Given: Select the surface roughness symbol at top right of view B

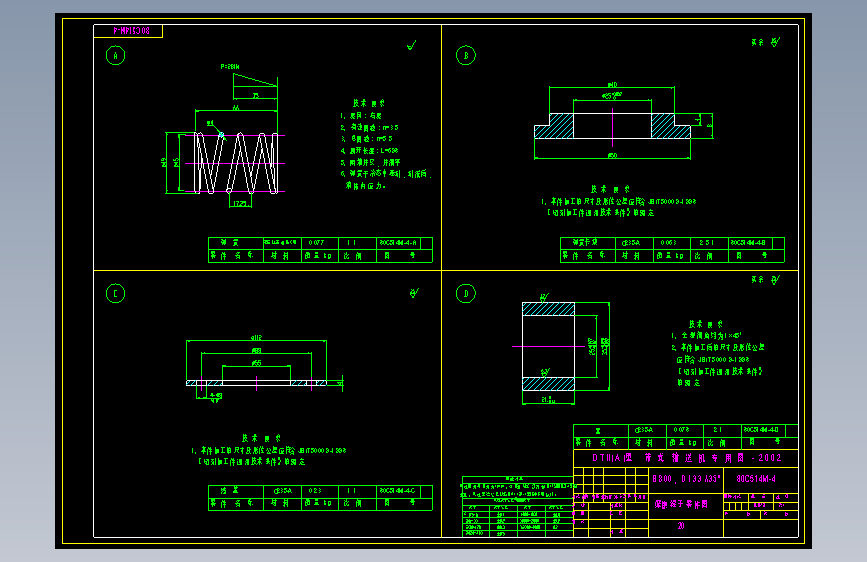Looking at the screenshot, I should click(775, 42).
